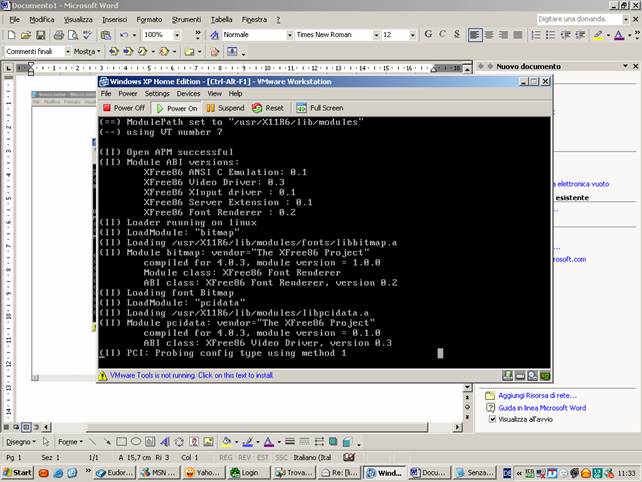
Task: Justify text in Word toolbar
Action: 518,35
